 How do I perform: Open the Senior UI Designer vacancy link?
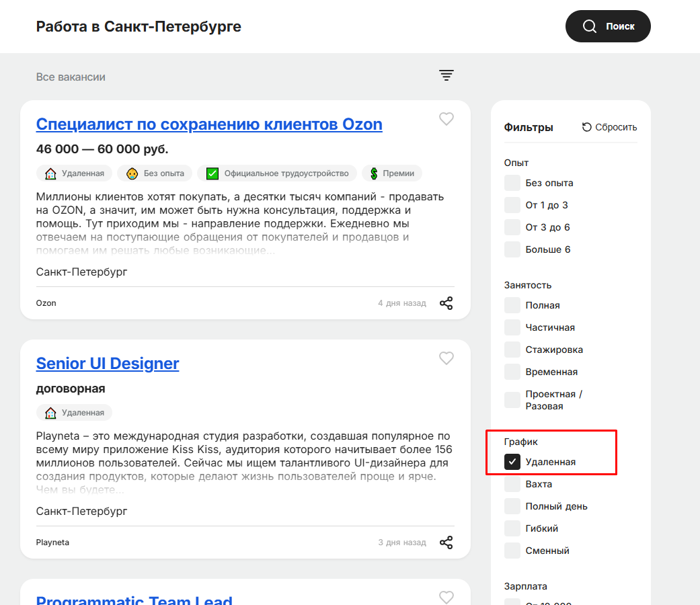point(108,363)
